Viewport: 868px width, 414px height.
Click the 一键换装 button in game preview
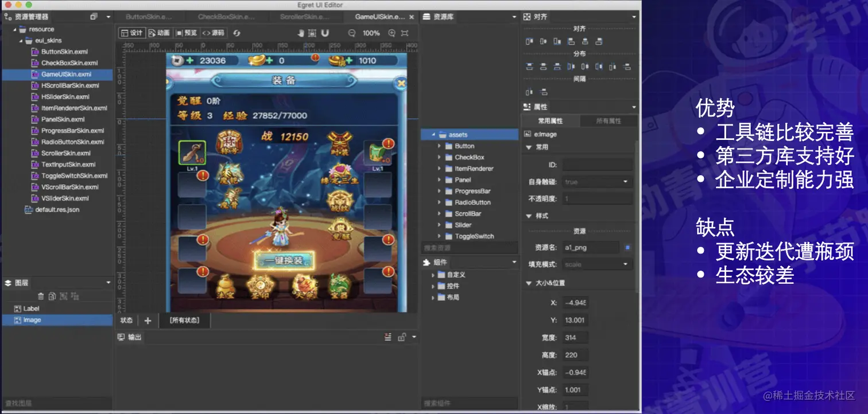(x=284, y=261)
